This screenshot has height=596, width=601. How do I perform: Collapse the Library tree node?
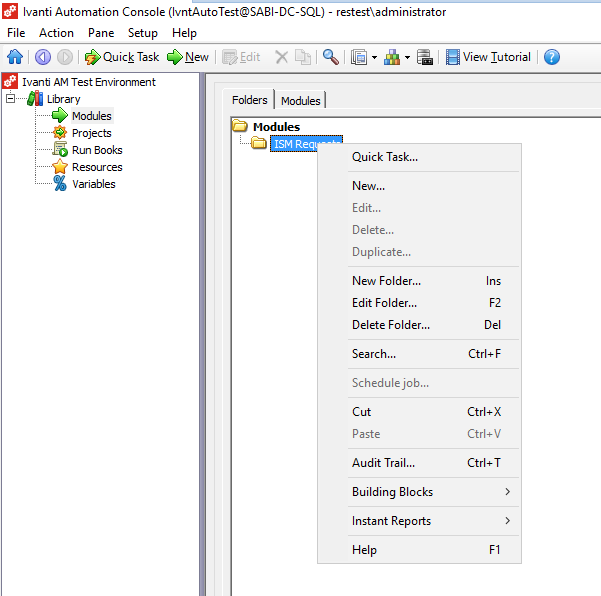tap(10, 99)
